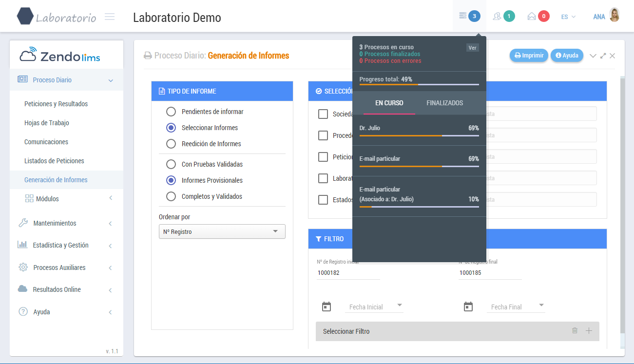Check the Laboratorio checkbox
Screen dimensions: 634x364
[323, 178]
